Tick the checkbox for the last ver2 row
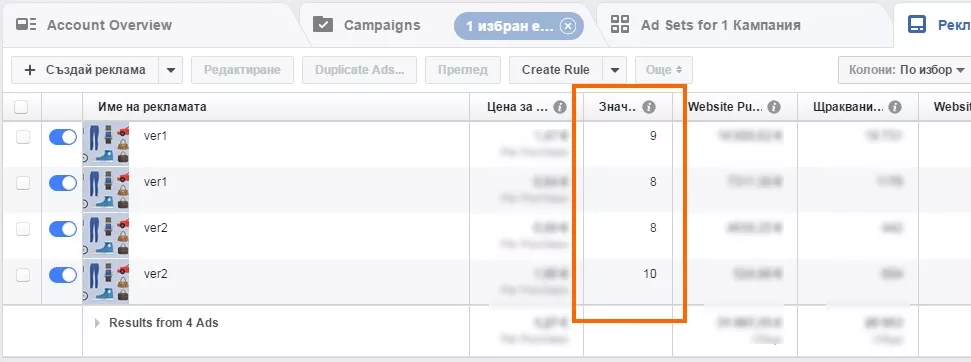 [22, 275]
